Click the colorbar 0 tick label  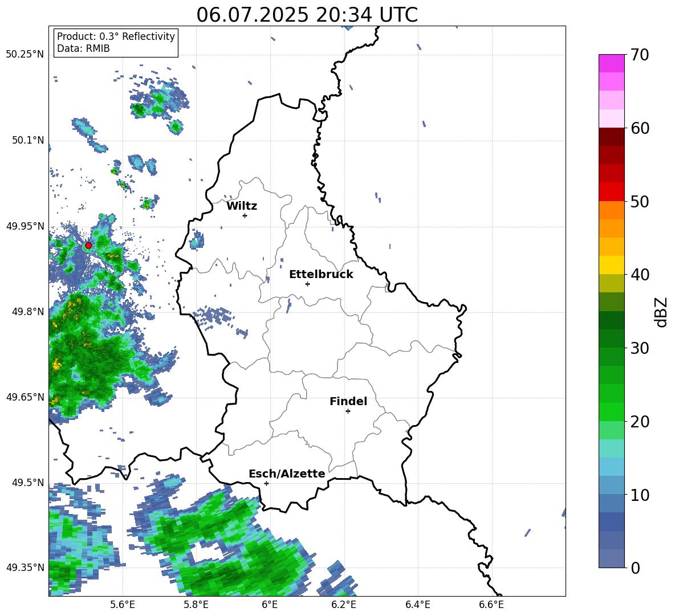click(635, 568)
